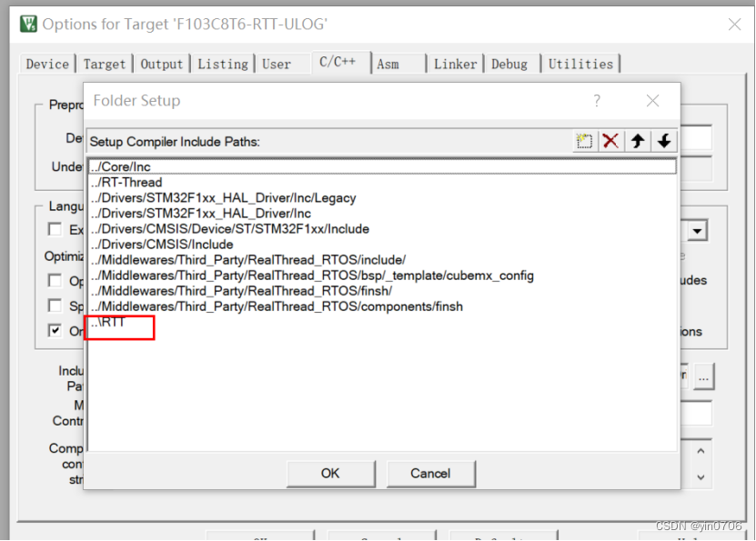Image resolution: width=756 pixels, height=541 pixels.
Task: Switch to the Device tab
Action: [x=47, y=64]
